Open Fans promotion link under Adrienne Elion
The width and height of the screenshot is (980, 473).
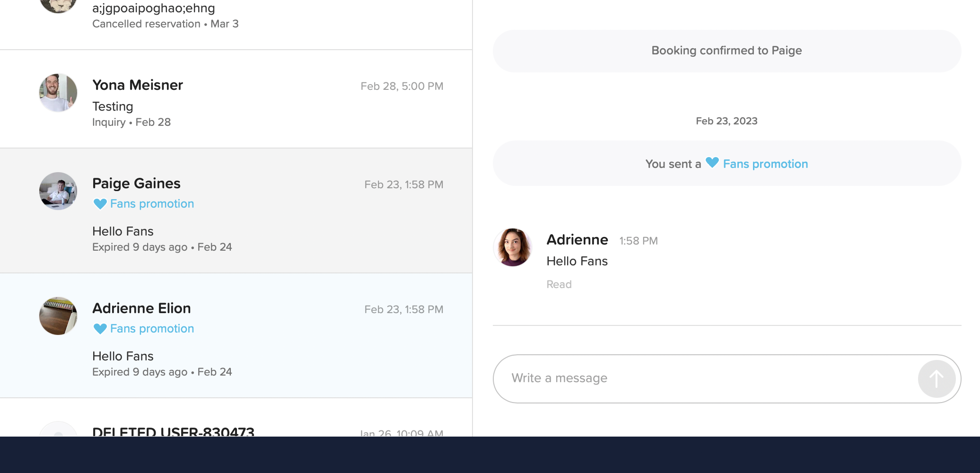click(152, 329)
